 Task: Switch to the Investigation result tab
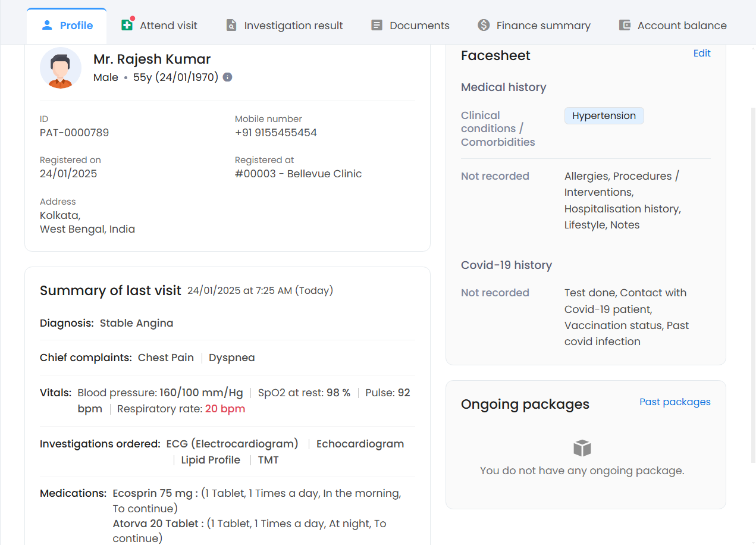click(x=293, y=26)
